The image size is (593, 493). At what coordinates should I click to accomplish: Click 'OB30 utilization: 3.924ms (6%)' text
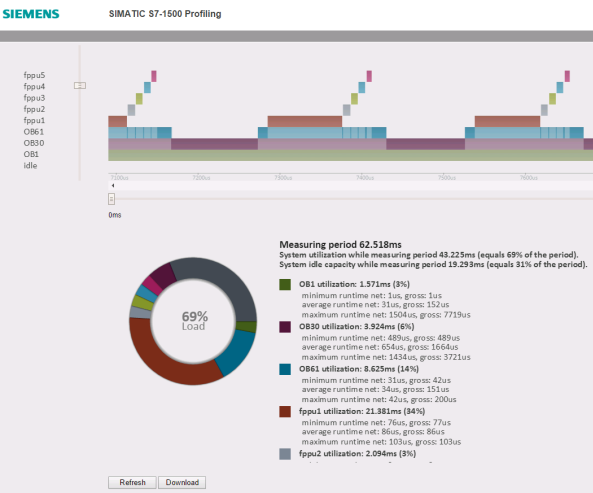(x=357, y=327)
